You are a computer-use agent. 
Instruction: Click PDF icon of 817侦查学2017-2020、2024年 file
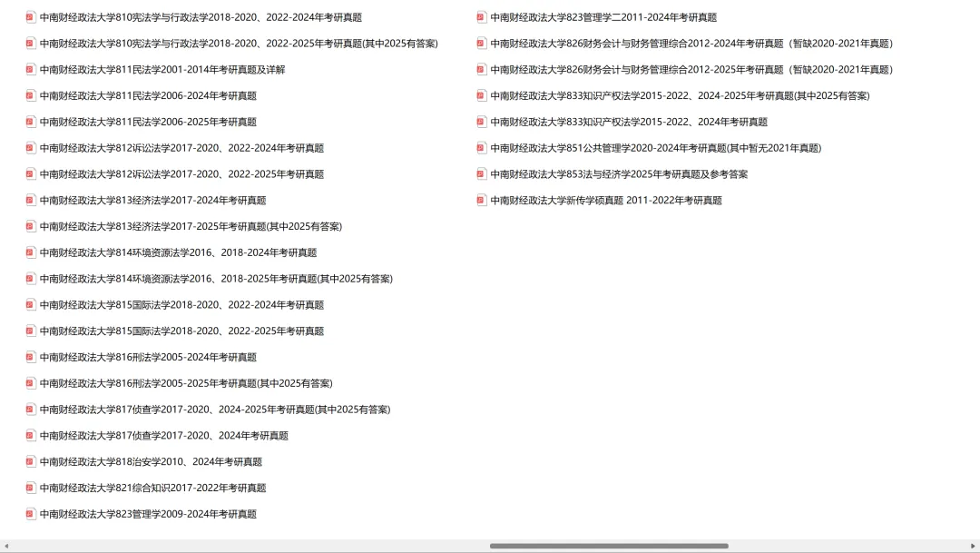click(x=30, y=435)
